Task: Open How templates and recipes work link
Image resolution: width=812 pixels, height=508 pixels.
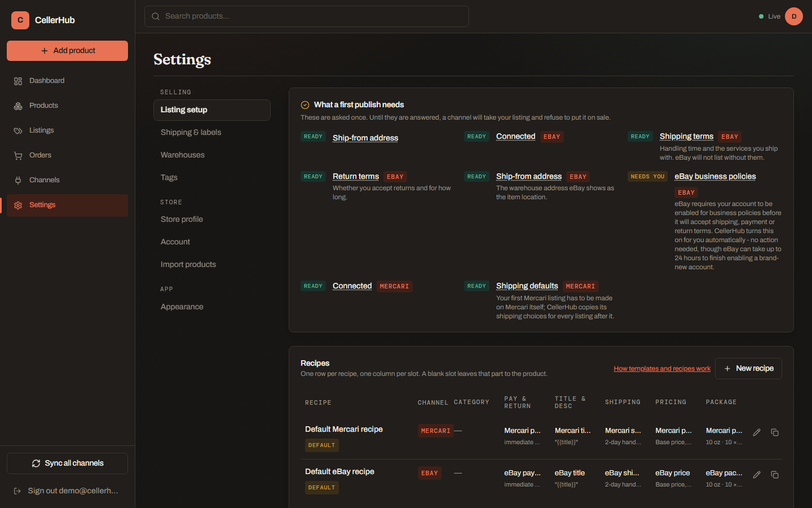Action: pos(662,369)
